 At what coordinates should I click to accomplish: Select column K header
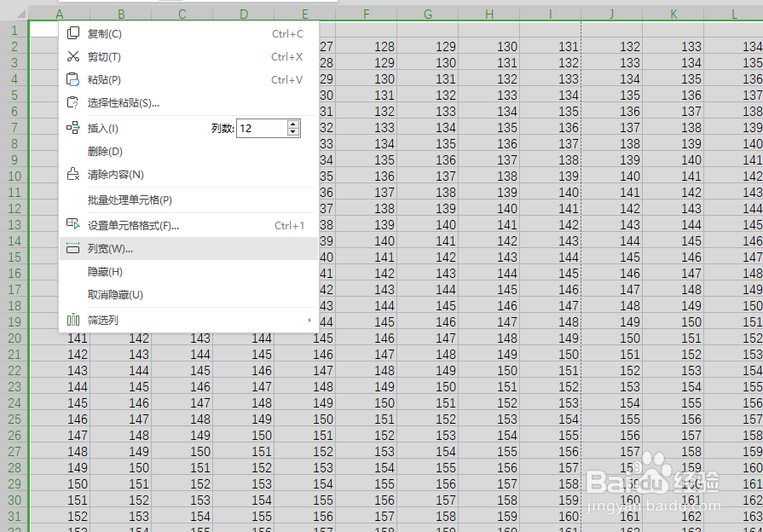pos(673,14)
